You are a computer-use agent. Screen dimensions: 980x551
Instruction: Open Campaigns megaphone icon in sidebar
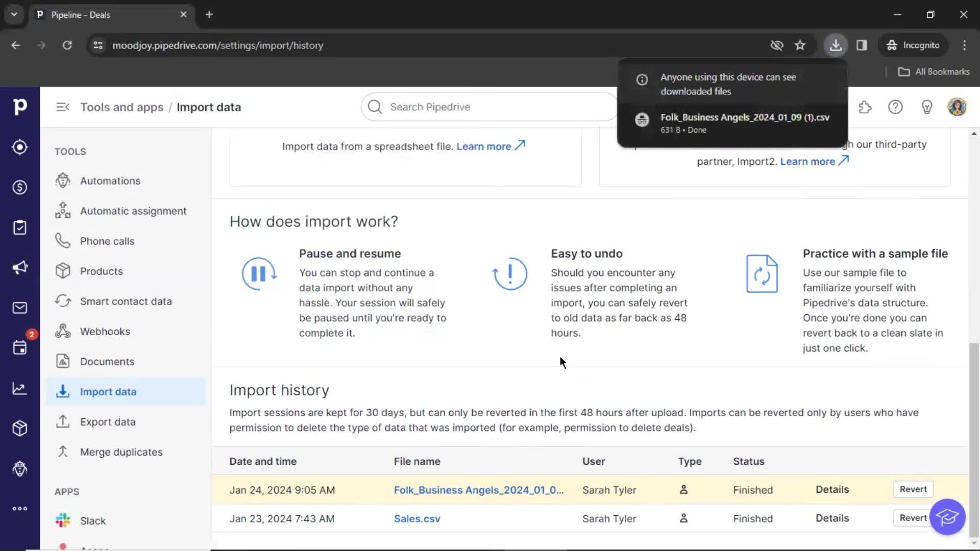tap(20, 267)
